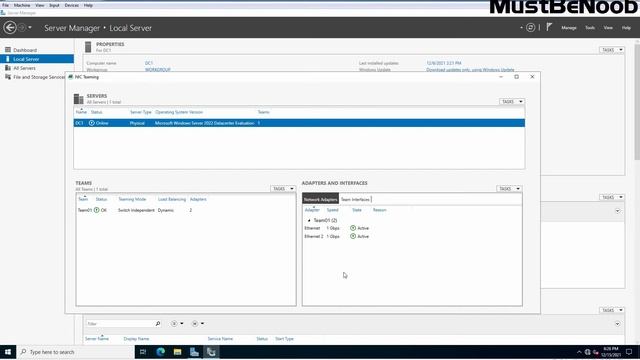Switch to the Network Adapters tab

point(320,199)
